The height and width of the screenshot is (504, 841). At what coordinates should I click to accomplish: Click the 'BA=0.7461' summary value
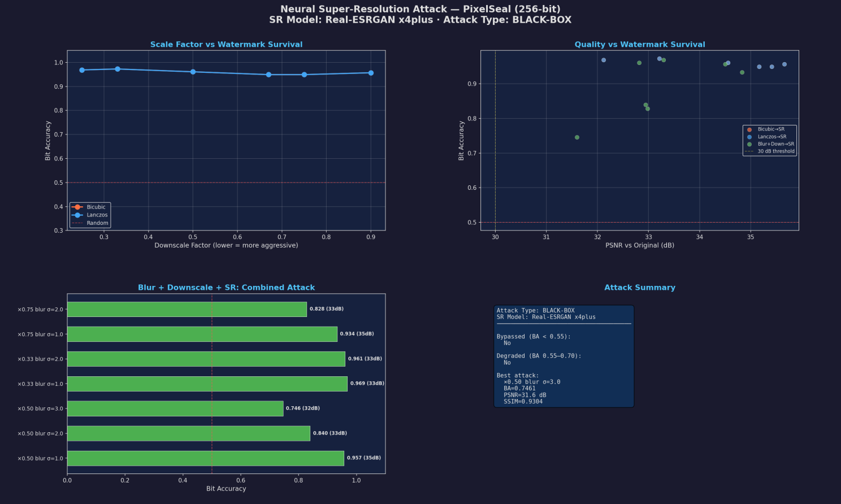519,389
